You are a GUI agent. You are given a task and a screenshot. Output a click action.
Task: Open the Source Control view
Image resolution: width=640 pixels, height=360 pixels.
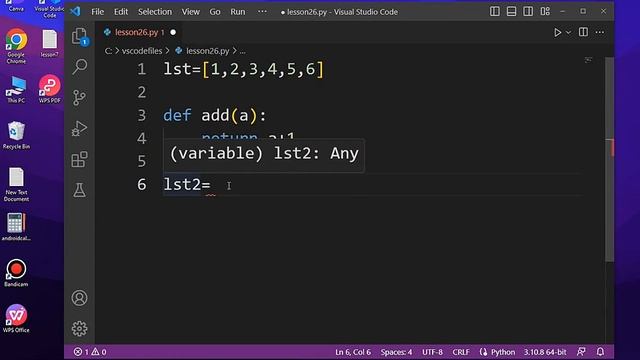tap(80, 98)
